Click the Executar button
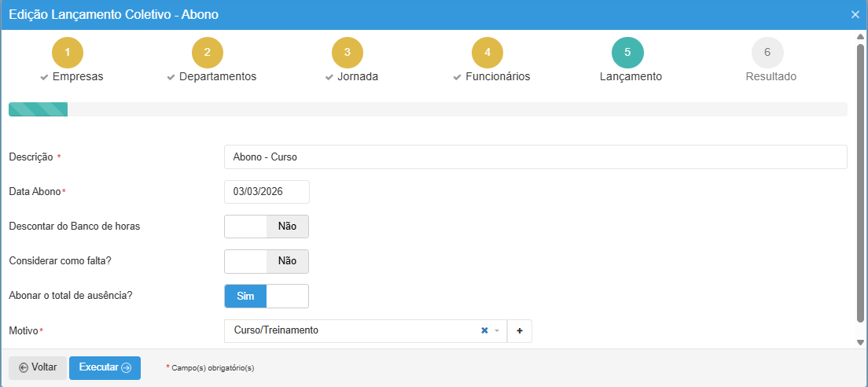 click(105, 368)
